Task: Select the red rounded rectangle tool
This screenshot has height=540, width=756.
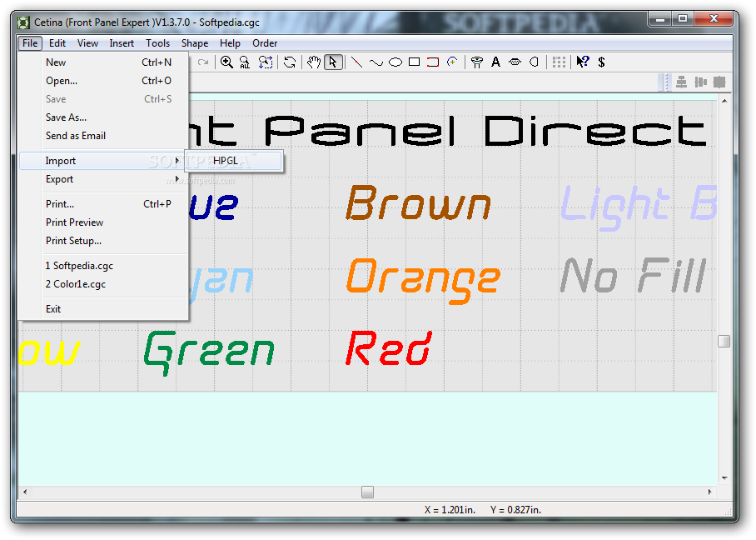Action: [x=433, y=62]
